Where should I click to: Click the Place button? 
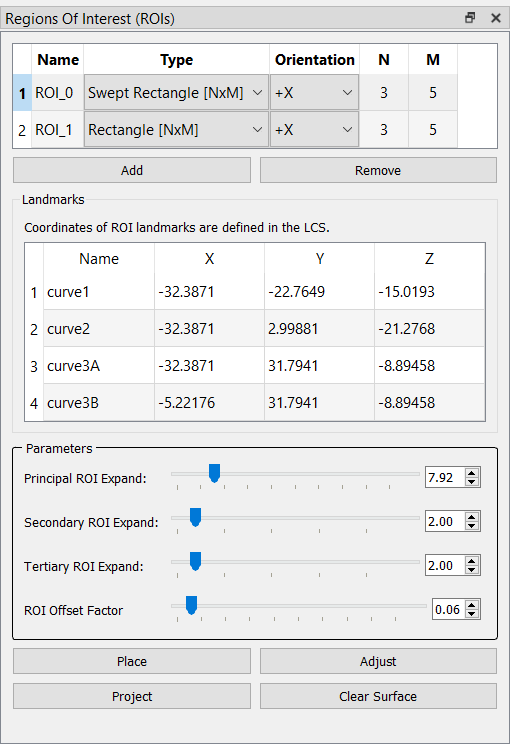click(x=132, y=661)
